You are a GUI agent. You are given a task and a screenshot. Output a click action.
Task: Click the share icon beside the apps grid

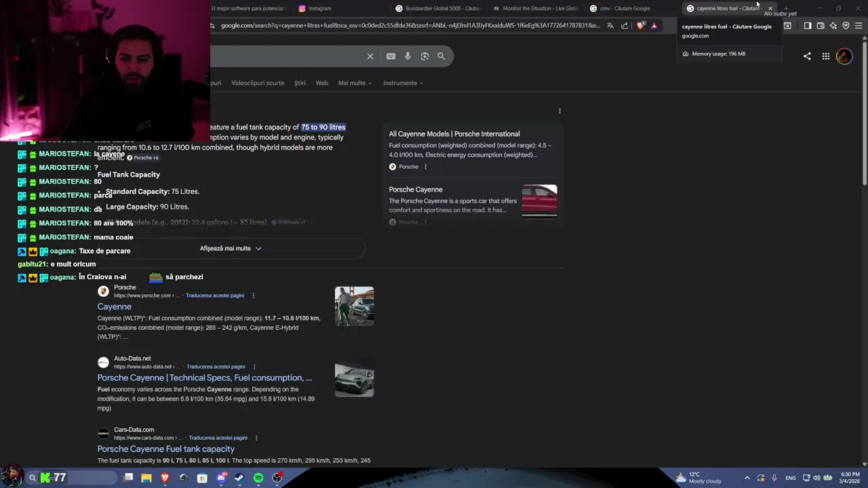tap(807, 56)
